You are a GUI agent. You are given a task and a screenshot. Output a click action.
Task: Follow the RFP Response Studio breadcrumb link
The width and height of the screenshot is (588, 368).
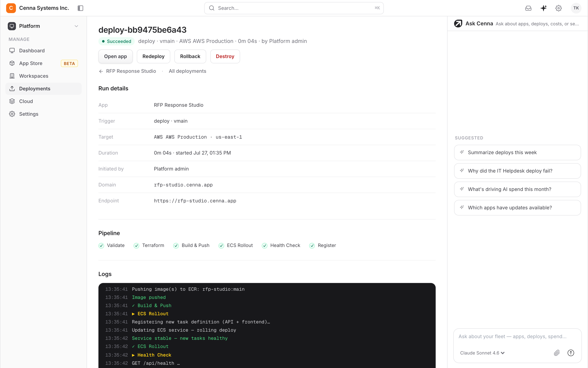[x=131, y=71]
